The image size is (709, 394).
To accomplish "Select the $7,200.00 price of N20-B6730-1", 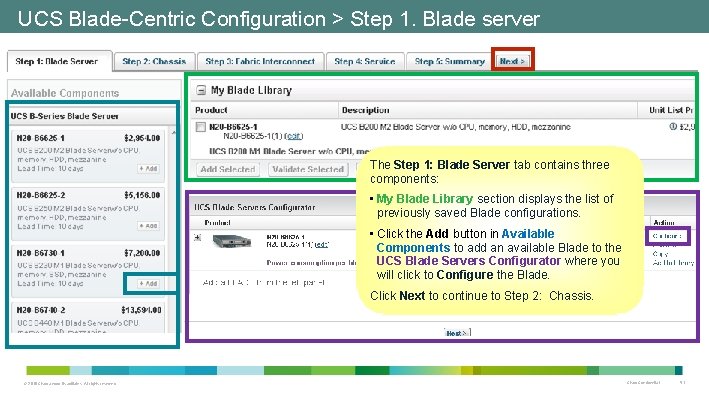I will click(142, 253).
